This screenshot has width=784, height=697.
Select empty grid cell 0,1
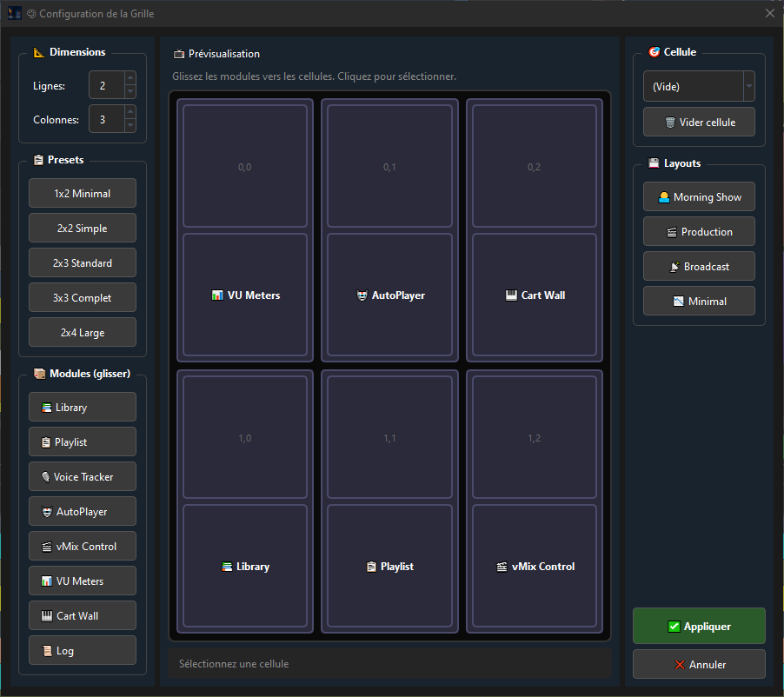click(389, 167)
